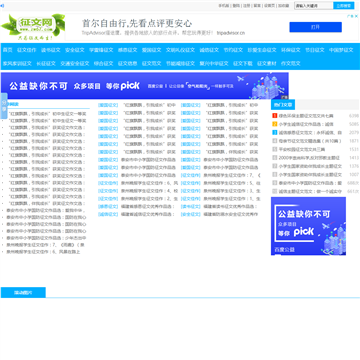Open 泰安市中小学国防征文作品选：爱我中华 in left list
Viewport: 360px width, 360px height.
click(x=46, y=210)
